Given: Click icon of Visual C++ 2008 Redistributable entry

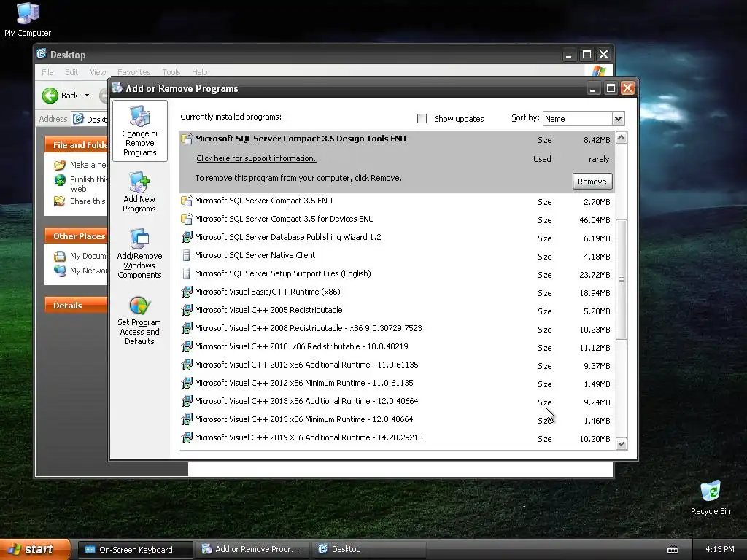Looking at the screenshot, I should coord(187,329).
